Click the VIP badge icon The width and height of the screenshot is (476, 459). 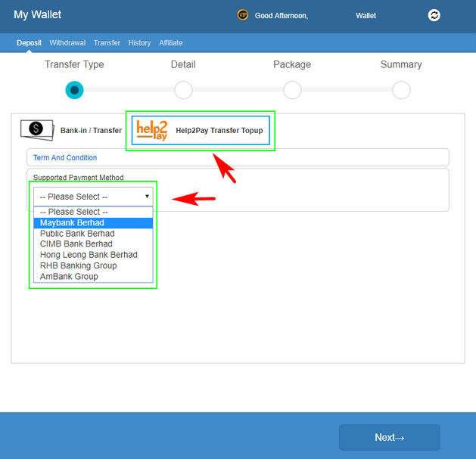point(243,15)
